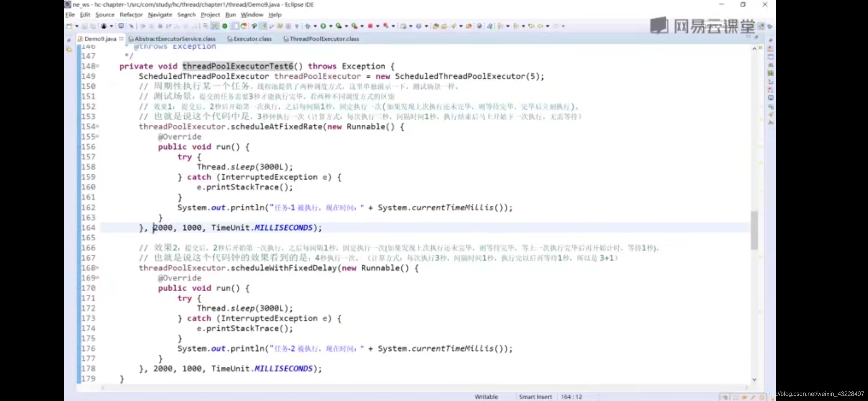Click line number 162 in the gutter

pyautogui.click(x=88, y=207)
